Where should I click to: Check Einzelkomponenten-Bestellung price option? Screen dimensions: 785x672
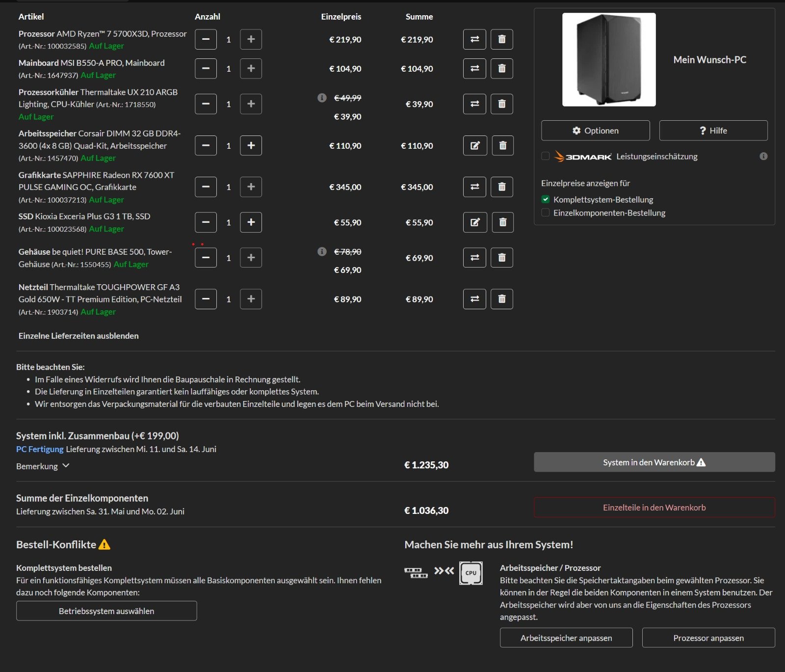545,213
